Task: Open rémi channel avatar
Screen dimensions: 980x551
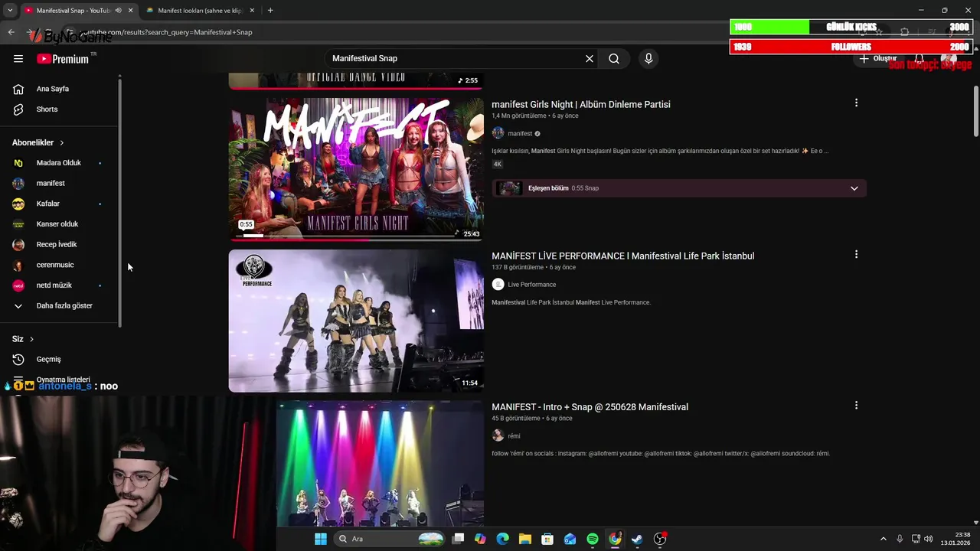Action: point(498,435)
